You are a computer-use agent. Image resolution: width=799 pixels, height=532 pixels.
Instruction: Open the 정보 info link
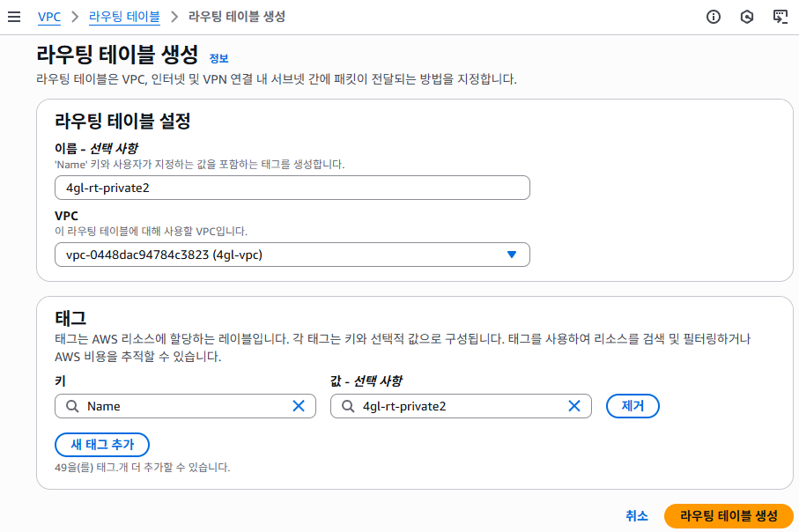[x=218, y=59]
